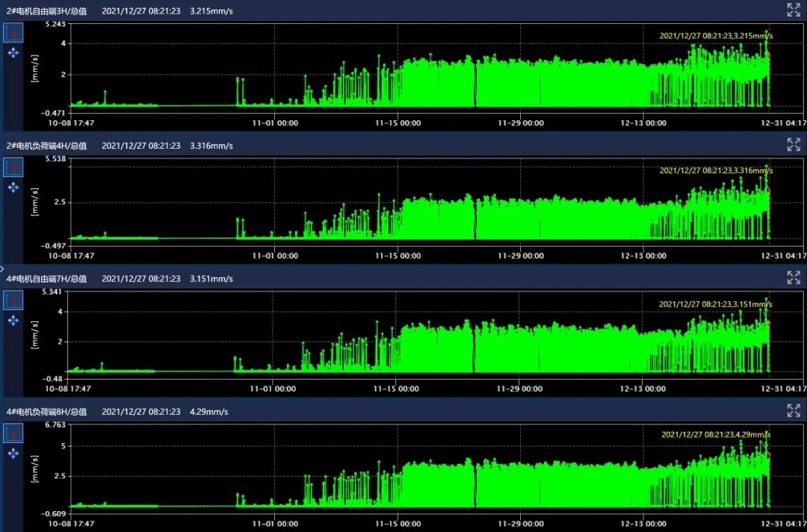
Task: Click the yellow 4.29mm/s data label in bottom chart
Action: click(716, 434)
